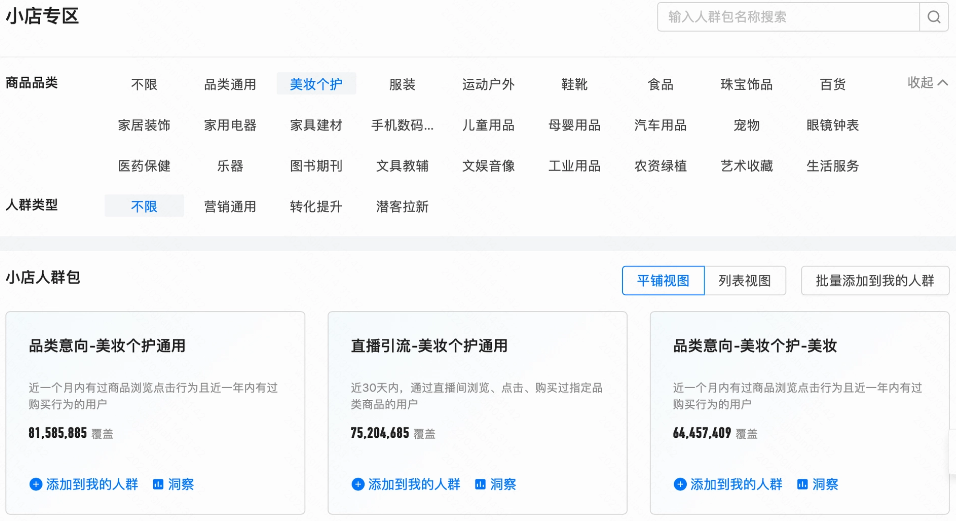Click the insight chart icon on 品类意向-美妆个护通用 card
This screenshot has width=956, height=521.
pos(158,484)
